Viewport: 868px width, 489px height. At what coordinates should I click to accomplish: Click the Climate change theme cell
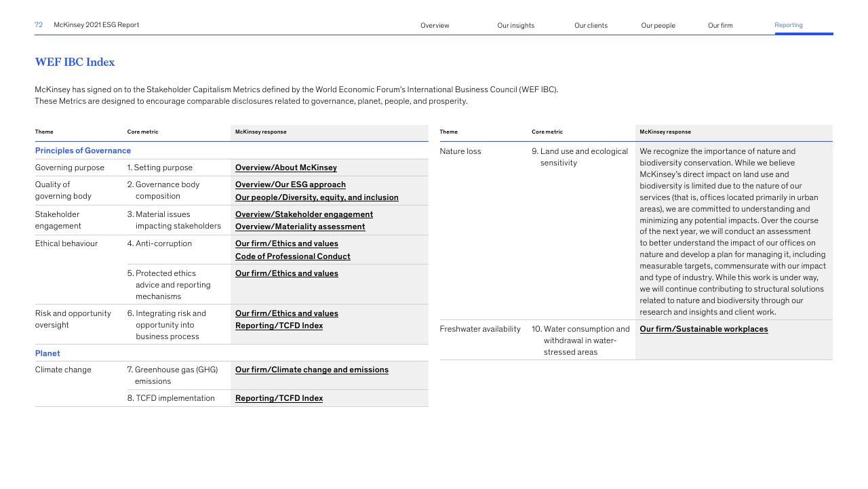[63, 370]
